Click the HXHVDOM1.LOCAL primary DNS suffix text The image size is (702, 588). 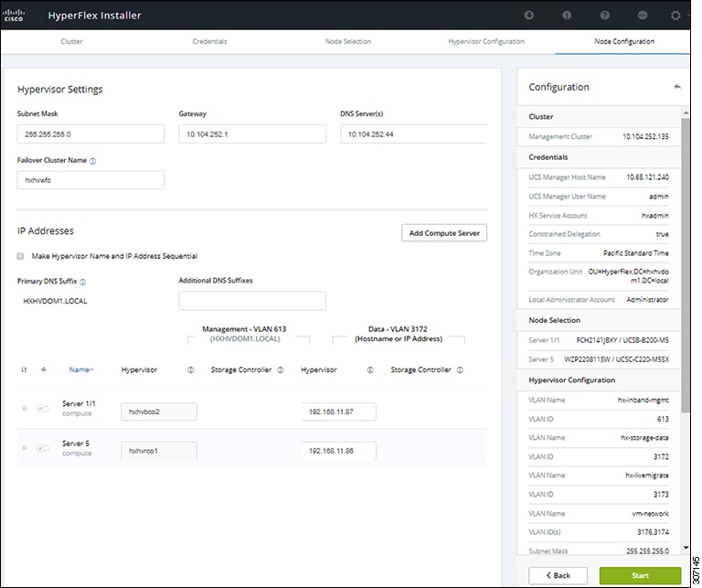point(55,301)
